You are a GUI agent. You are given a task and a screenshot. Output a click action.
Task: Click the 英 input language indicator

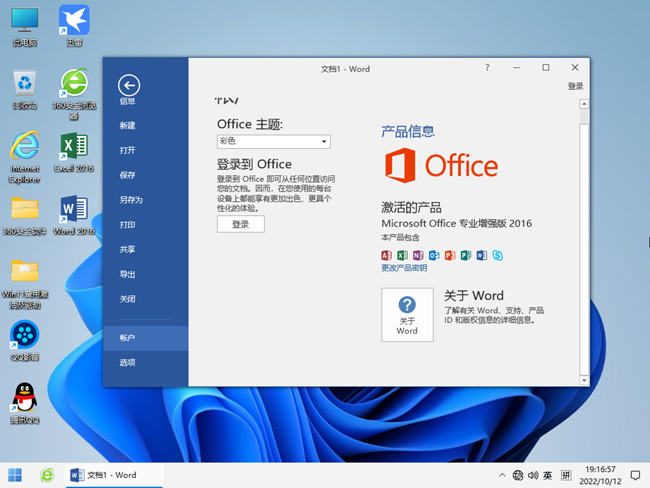point(547,475)
